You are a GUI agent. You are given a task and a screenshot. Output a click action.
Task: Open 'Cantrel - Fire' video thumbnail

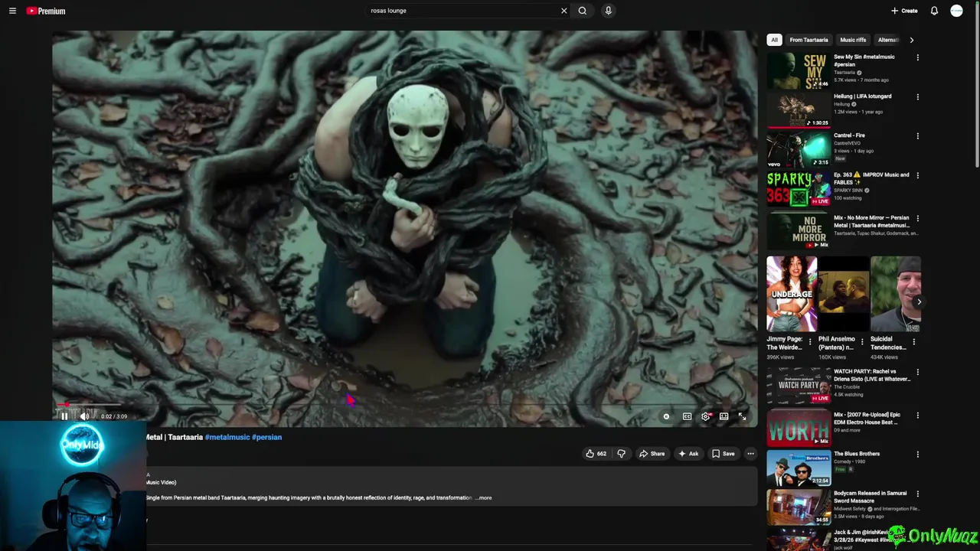(799, 150)
